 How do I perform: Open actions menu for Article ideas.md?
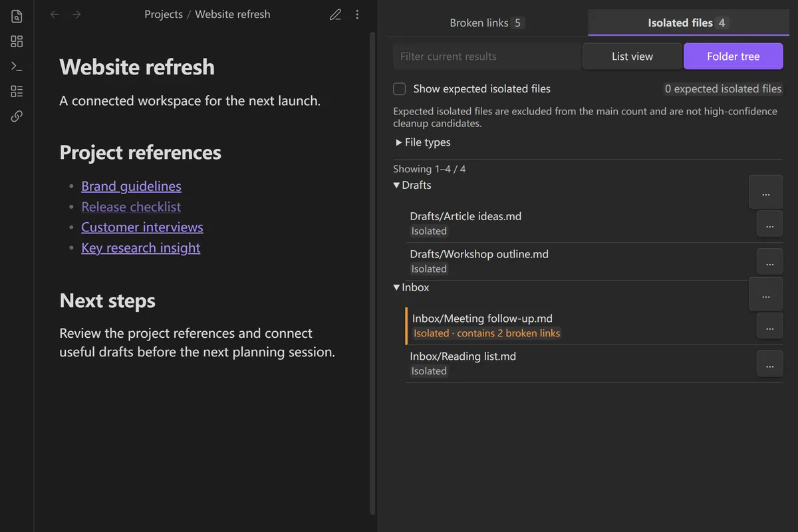pyautogui.click(x=769, y=224)
